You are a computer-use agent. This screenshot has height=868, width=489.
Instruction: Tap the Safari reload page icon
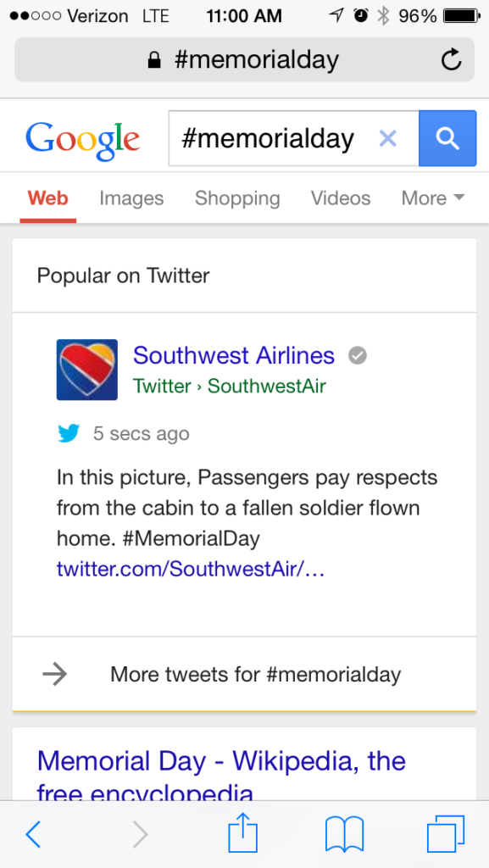coord(452,60)
